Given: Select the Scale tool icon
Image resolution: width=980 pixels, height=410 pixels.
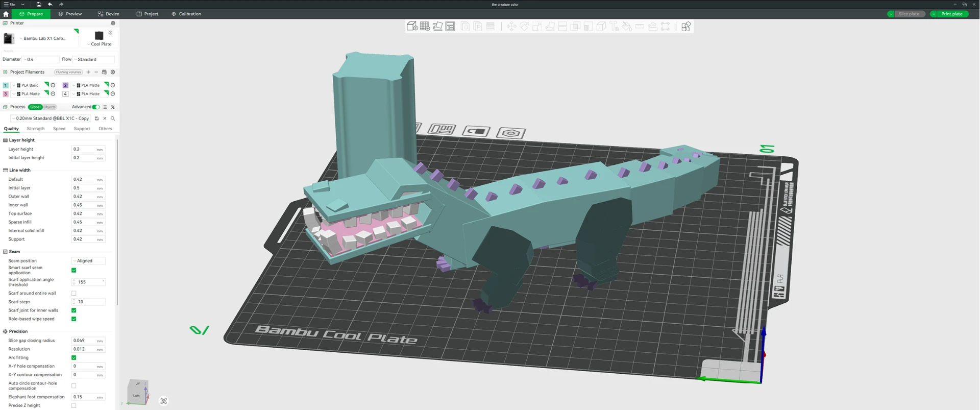Looking at the screenshot, I should tap(537, 26).
